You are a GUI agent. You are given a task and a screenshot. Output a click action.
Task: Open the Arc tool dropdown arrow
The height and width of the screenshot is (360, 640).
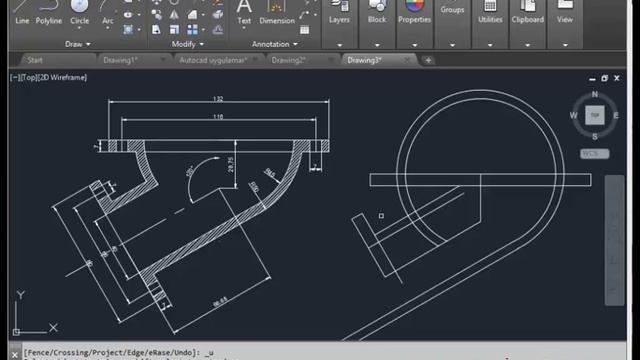tap(107, 29)
